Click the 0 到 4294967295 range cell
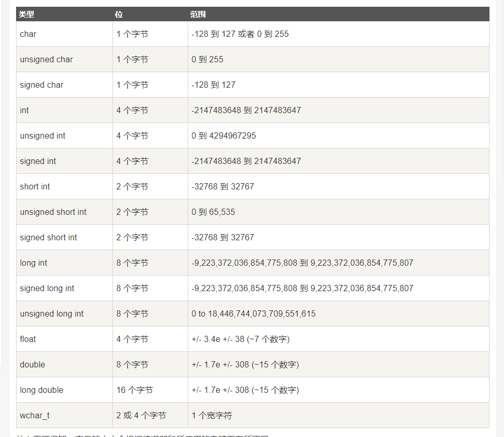Viewport: 504px width, 437px height. click(x=223, y=135)
